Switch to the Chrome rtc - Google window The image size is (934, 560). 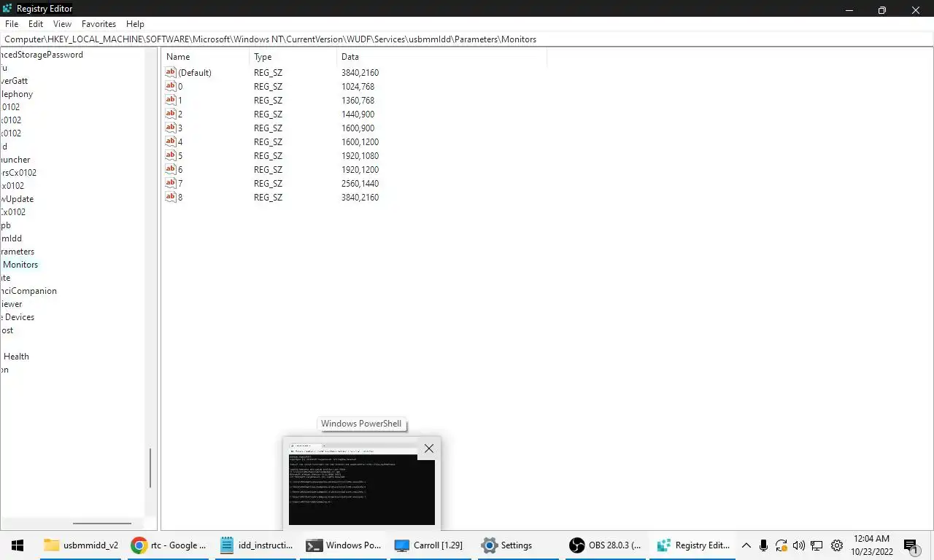169,545
